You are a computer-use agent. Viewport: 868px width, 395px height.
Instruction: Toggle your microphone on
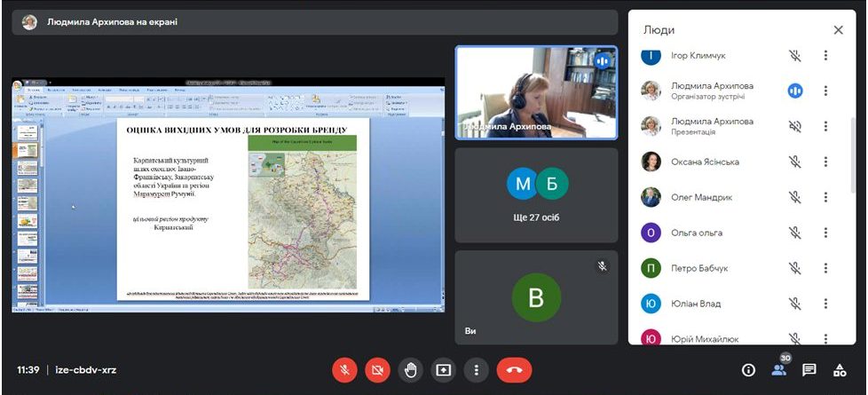coord(344,370)
